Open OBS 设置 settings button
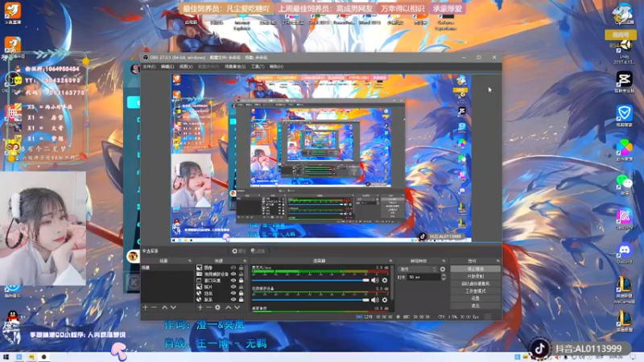Image resolution: width=644 pixels, height=362 pixels. [x=475, y=298]
